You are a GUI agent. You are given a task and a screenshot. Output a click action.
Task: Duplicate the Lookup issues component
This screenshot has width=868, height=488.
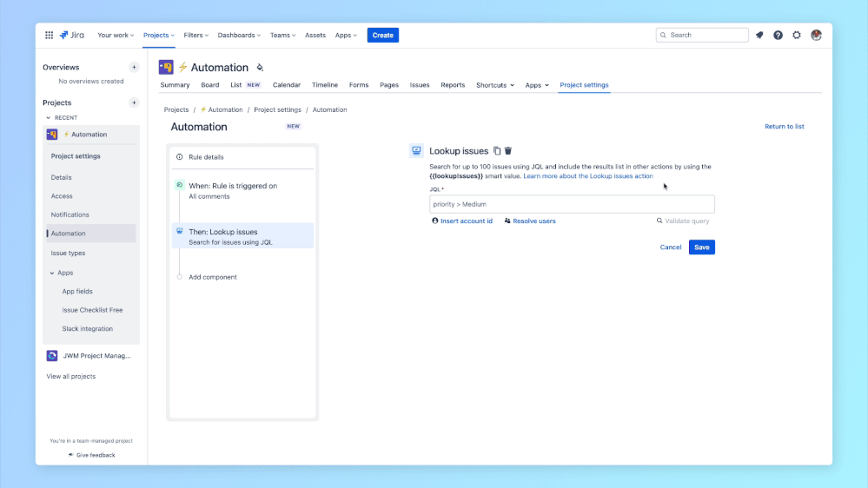497,150
